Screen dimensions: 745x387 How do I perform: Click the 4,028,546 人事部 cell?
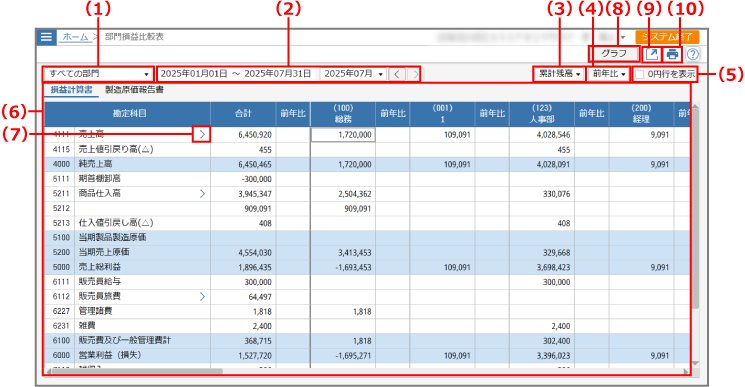coord(542,135)
